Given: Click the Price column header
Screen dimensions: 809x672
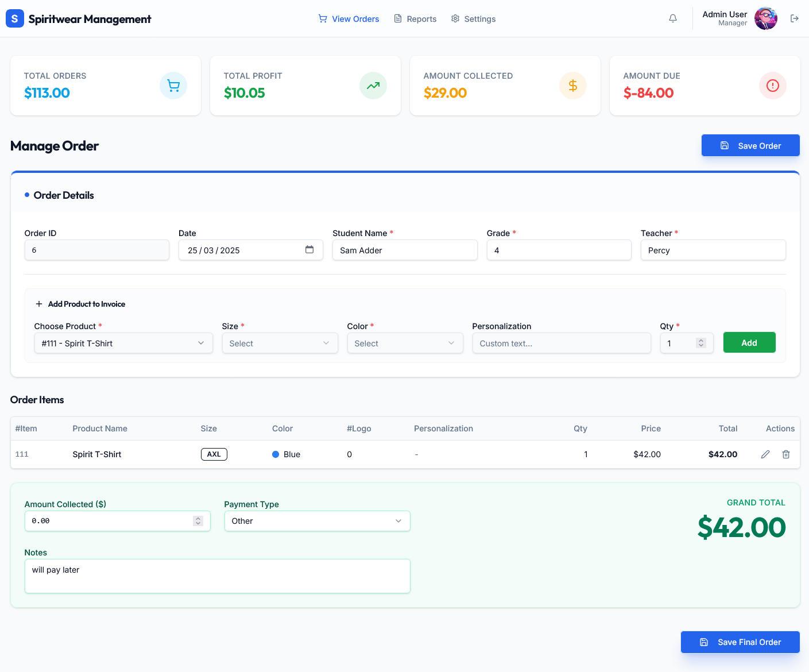Looking at the screenshot, I should point(651,428).
